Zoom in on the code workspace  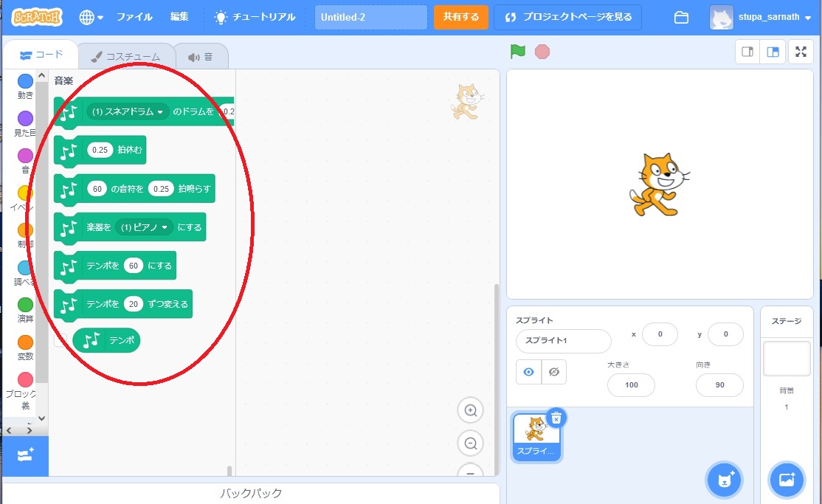click(470, 410)
